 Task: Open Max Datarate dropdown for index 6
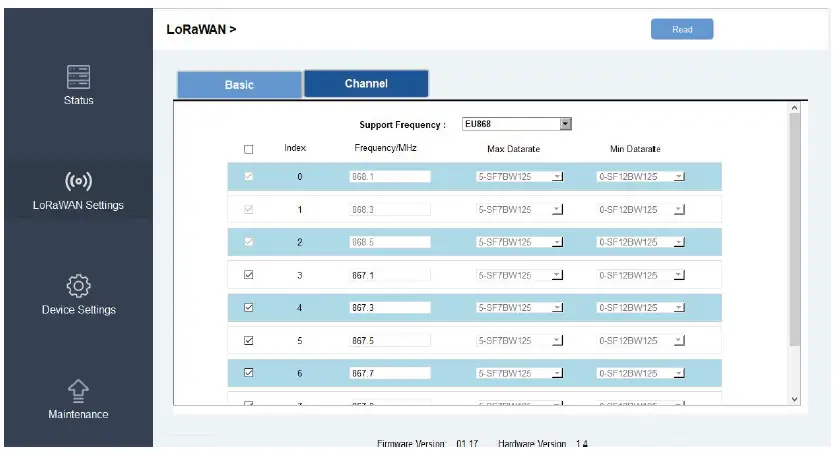click(519, 374)
